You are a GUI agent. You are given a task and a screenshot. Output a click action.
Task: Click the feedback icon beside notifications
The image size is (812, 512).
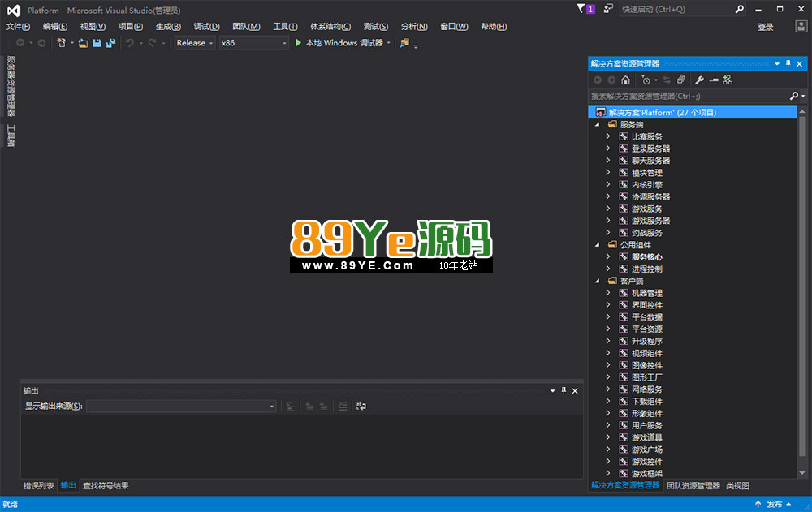coord(608,8)
